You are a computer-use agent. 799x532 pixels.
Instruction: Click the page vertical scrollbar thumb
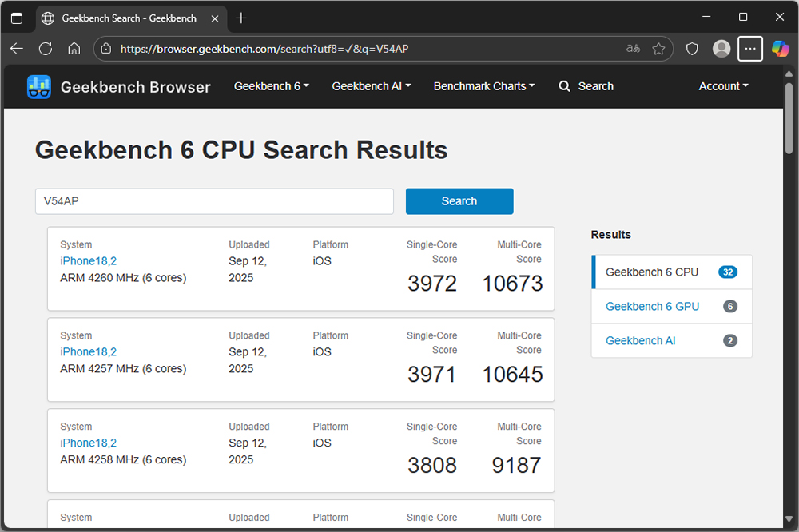coord(789,118)
